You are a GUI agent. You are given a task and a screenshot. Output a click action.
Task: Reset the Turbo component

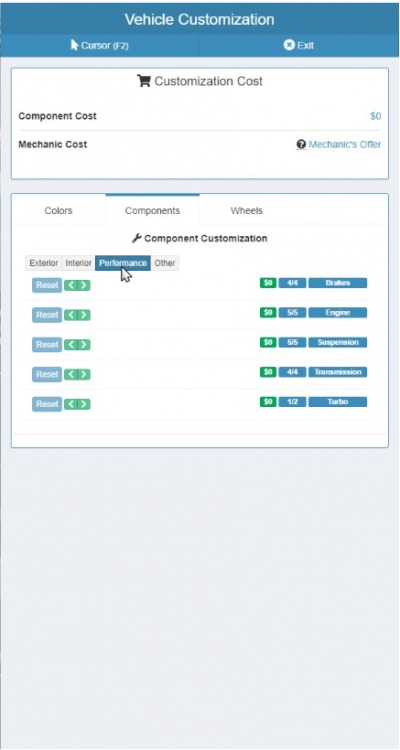tap(47, 404)
